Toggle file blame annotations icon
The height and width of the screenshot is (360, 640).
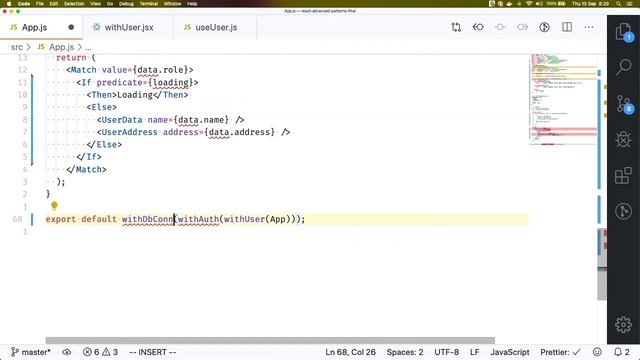click(544, 27)
